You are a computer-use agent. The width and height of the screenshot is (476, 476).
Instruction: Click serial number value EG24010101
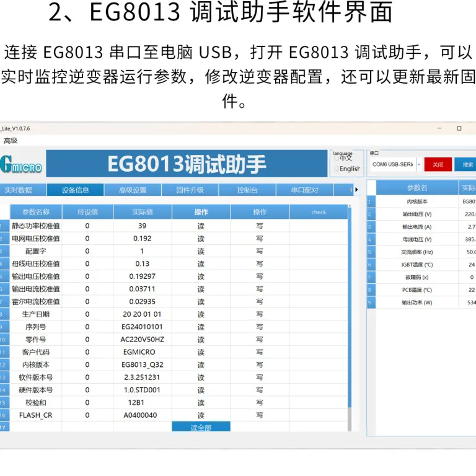(142, 327)
